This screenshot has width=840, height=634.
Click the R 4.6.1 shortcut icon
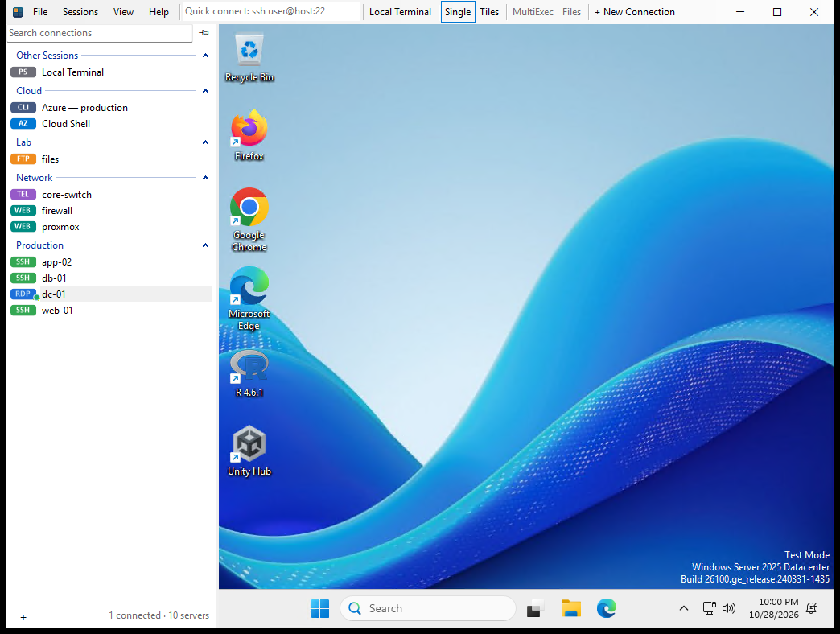click(x=249, y=373)
